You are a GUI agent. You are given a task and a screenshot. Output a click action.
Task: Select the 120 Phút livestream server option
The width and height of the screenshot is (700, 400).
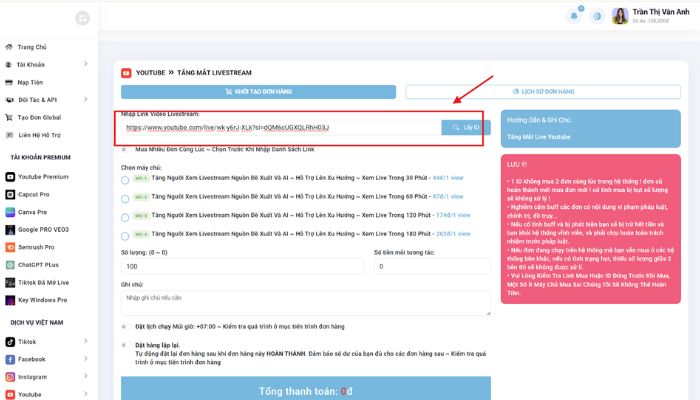125,217
